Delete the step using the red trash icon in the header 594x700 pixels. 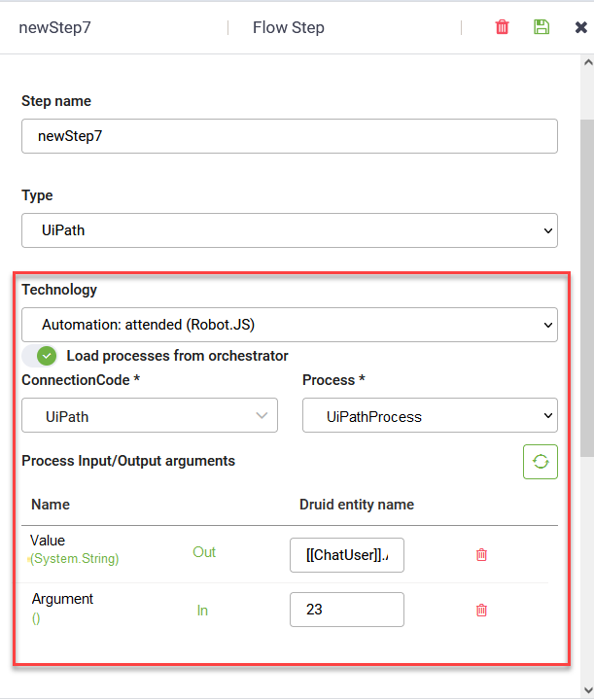502,27
